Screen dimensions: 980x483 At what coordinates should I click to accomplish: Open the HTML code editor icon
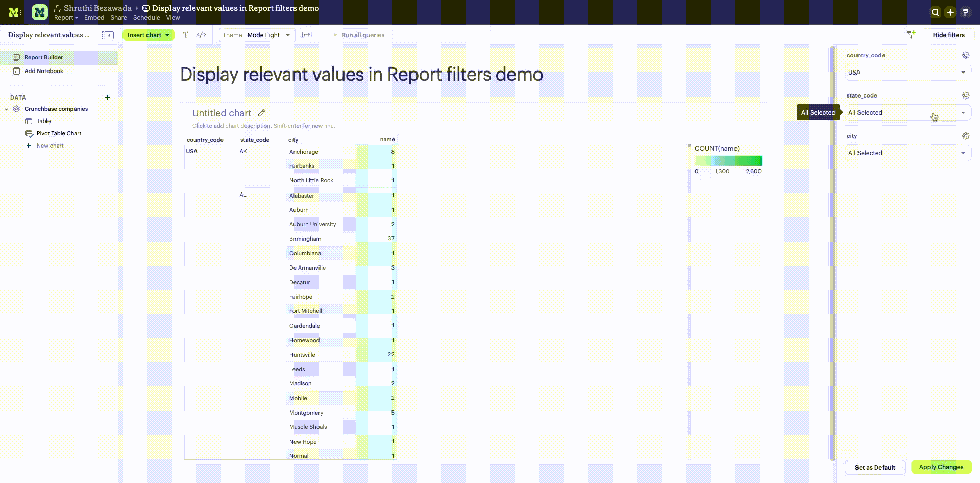[x=201, y=35]
